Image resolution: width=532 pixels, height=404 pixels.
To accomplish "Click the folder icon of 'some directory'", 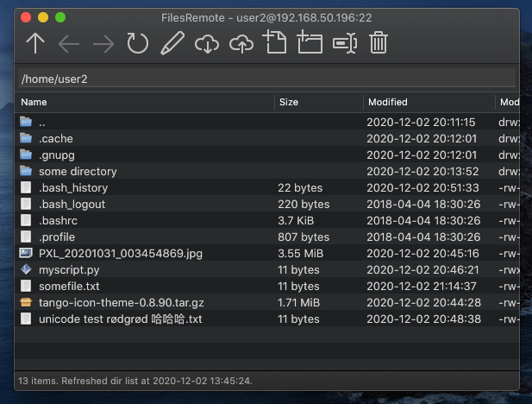I will tap(26, 171).
